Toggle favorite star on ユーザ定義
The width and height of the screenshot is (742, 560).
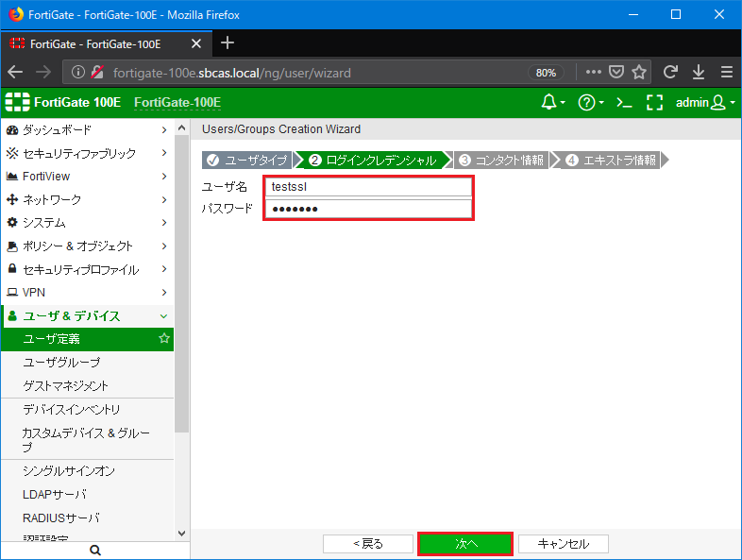(x=163, y=338)
